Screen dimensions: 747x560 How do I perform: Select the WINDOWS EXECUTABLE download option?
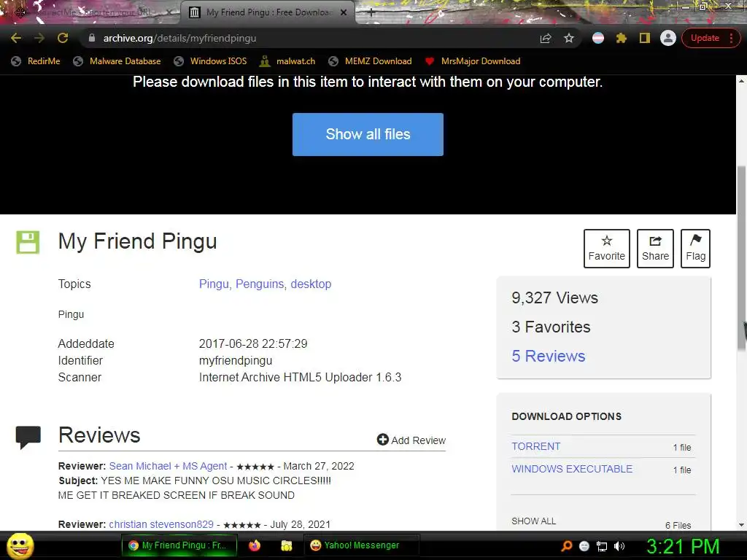tap(572, 469)
